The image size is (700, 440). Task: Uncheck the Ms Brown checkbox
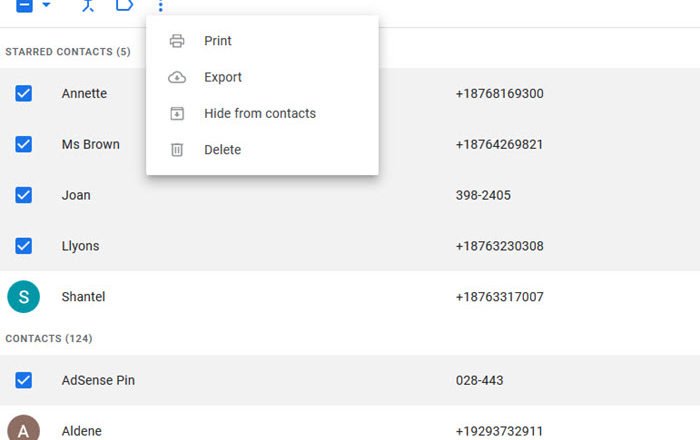(24, 144)
